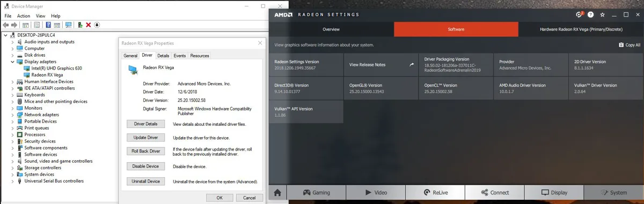The width and height of the screenshot is (644, 204).
Task: Click OK in Radeon RX Vega Properties
Action: tap(219, 198)
